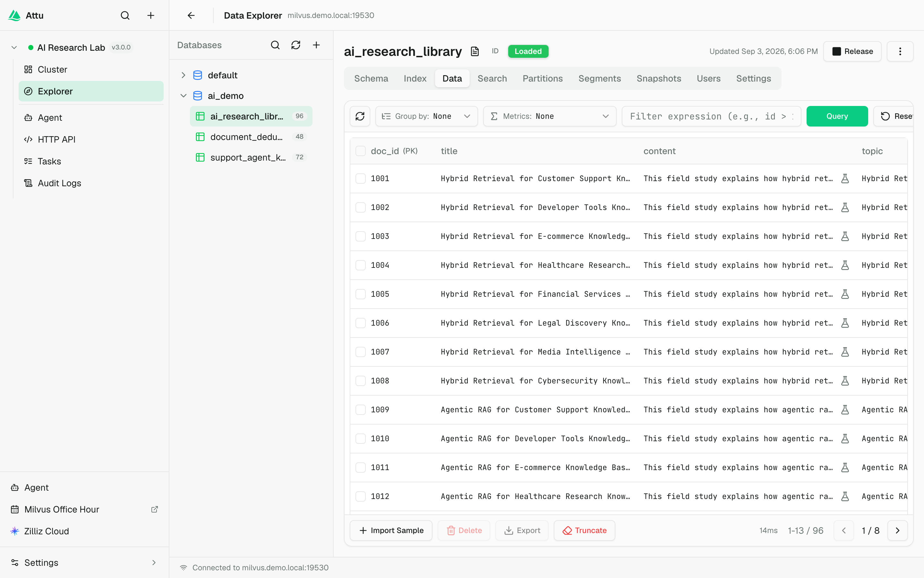Open Zilliz Cloud link
This screenshot has width=924, height=578.
click(x=84, y=531)
